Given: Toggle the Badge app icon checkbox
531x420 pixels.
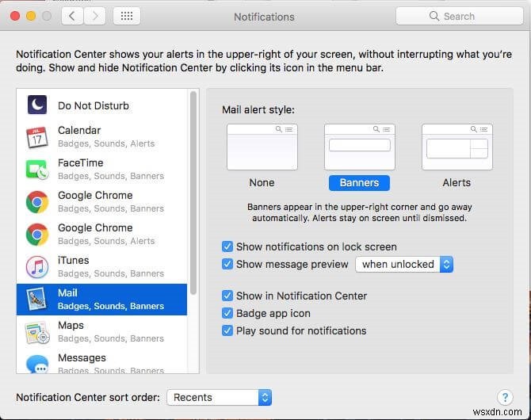Looking at the screenshot, I should click(227, 313).
